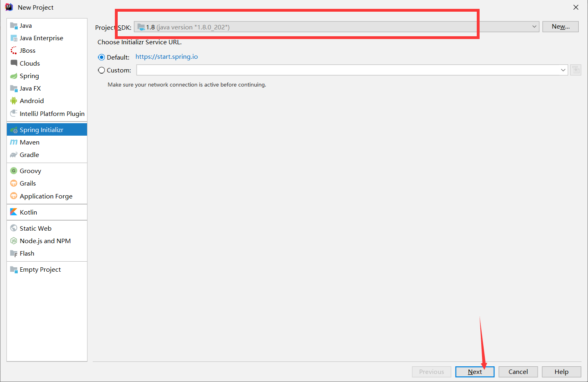Select Node.js and NPM project type
Viewport: 588px width, 382px height.
click(x=47, y=241)
